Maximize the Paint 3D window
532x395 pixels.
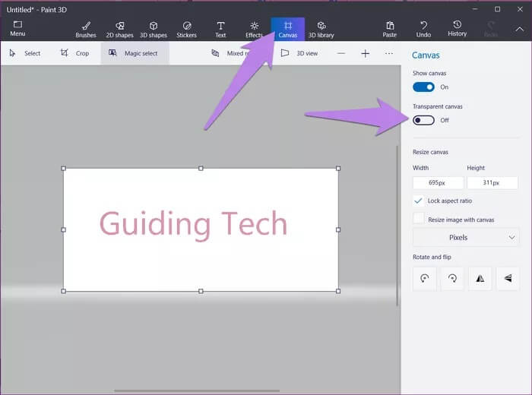click(497, 9)
